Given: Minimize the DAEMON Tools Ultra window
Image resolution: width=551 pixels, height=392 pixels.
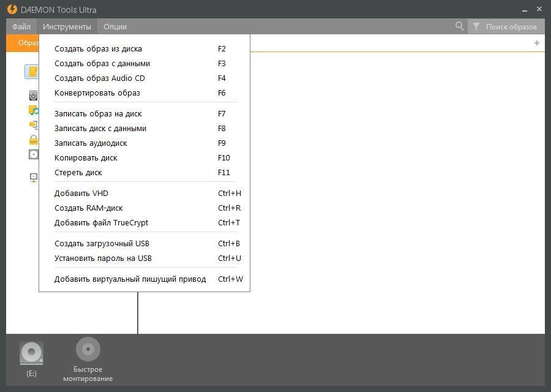Looking at the screenshot, I should pos(525,10).
